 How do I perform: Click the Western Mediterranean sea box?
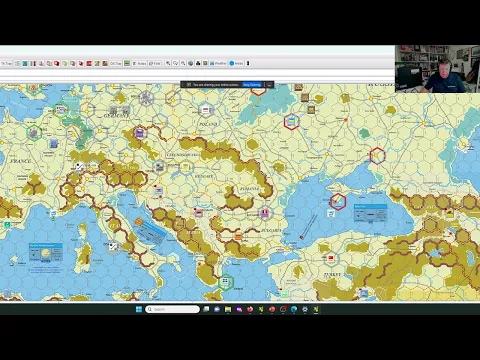pyautogui.click(x=46, y=253)
